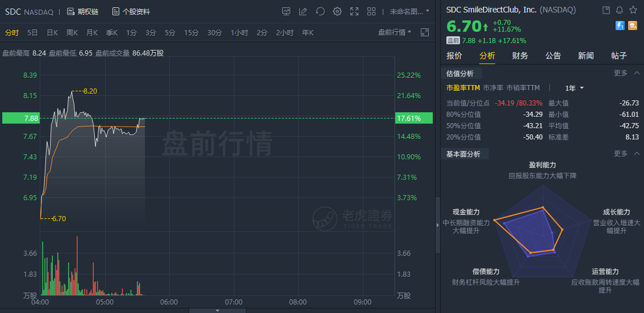
Task: Click the 7.88 current price marker
Action: 21,118
